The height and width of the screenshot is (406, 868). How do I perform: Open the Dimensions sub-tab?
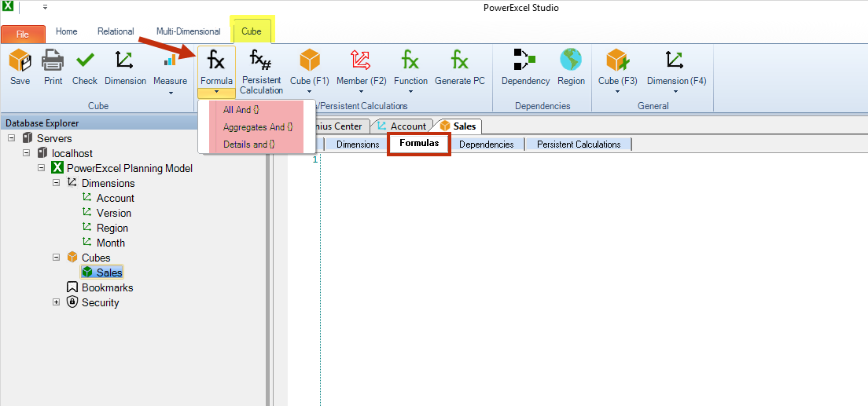pyautogui.click(x=358, y=144)
